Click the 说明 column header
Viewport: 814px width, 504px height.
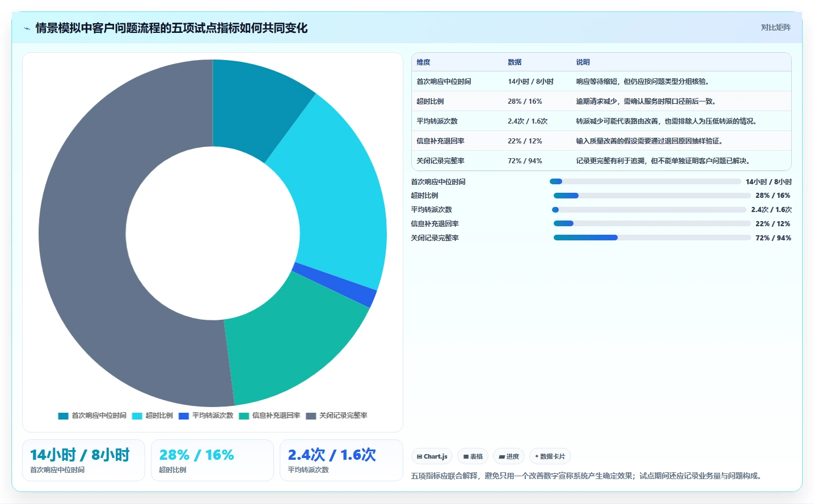(583, 62)
